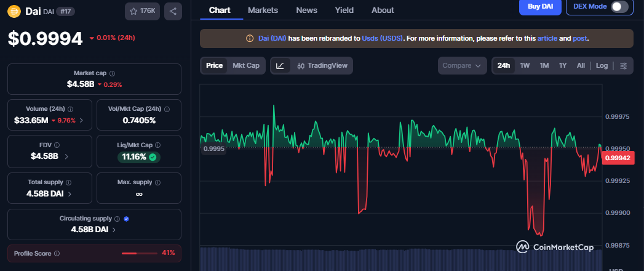Add Dai to watchlist with star button
Image resolution: width=644 pixels, height=271 pixels.
point(142,11)
